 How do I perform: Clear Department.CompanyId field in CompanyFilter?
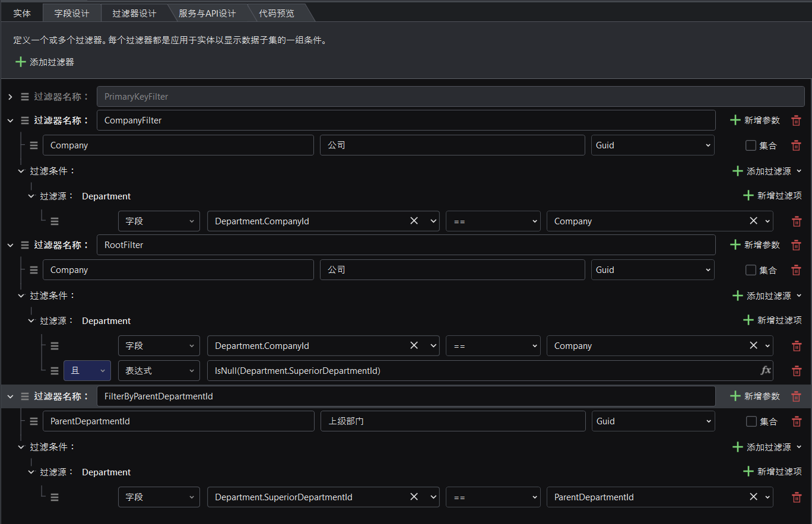tap(414, 221)
